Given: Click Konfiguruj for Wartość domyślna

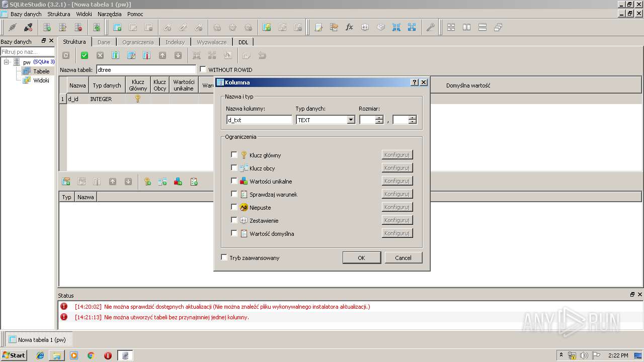Looking at the screenshot, I should click(397, 233).
